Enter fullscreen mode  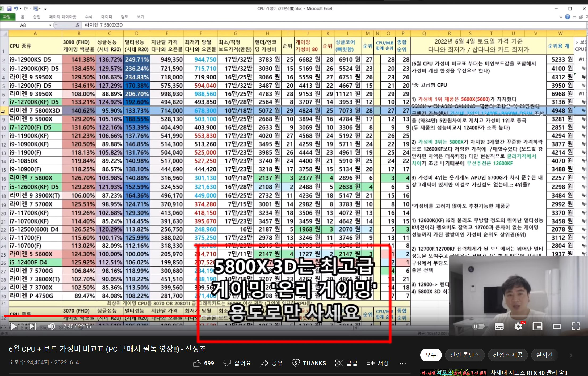[x=576, y=326]
